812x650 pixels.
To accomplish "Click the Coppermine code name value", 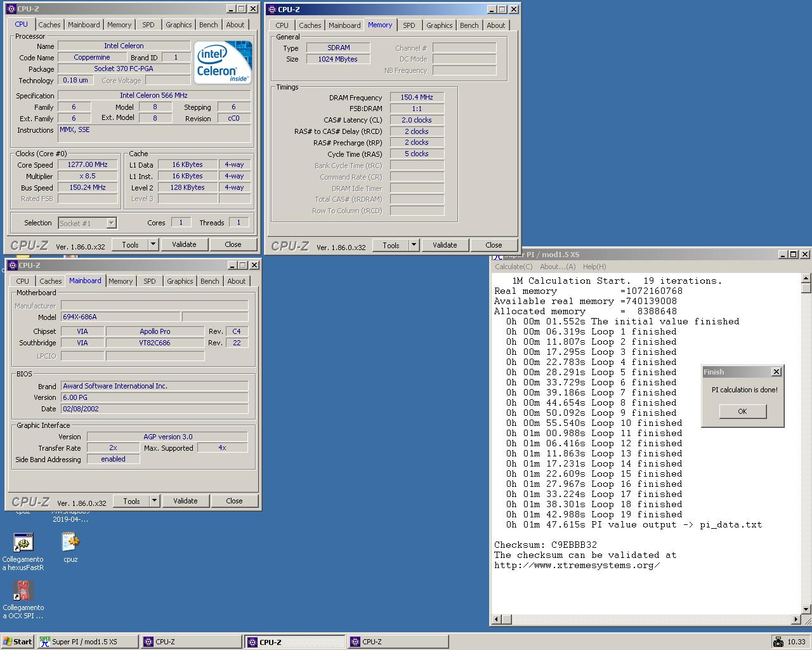I will click(x=92, y=57).
